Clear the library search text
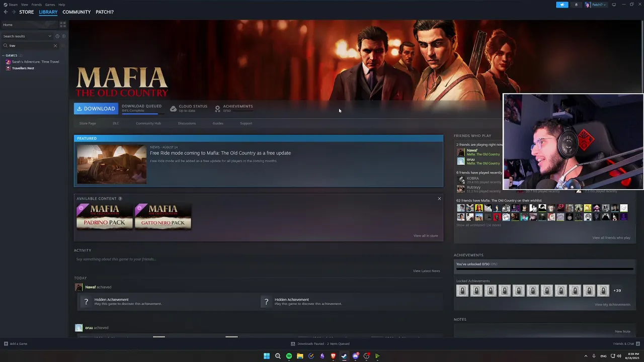 point(55,46)
